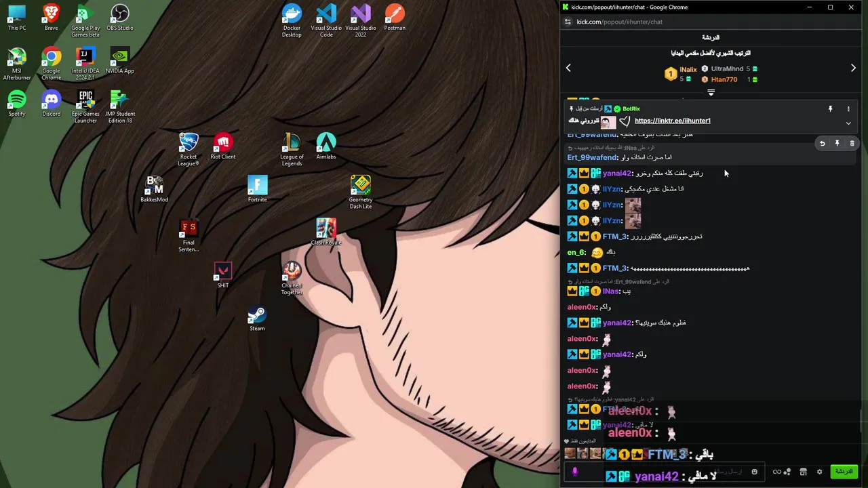
Task: Open Visual Studio 2022 icon
Action: [x=361, y=21]
